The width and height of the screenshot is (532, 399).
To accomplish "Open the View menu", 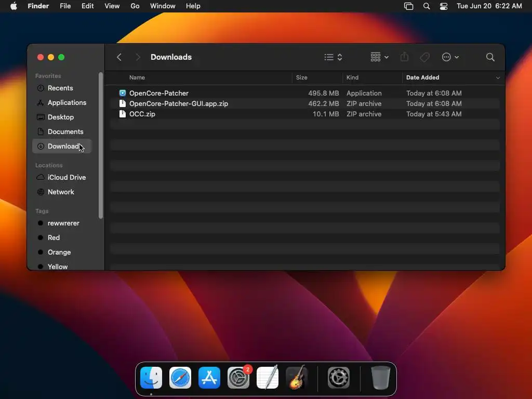I will coord(112,6).
